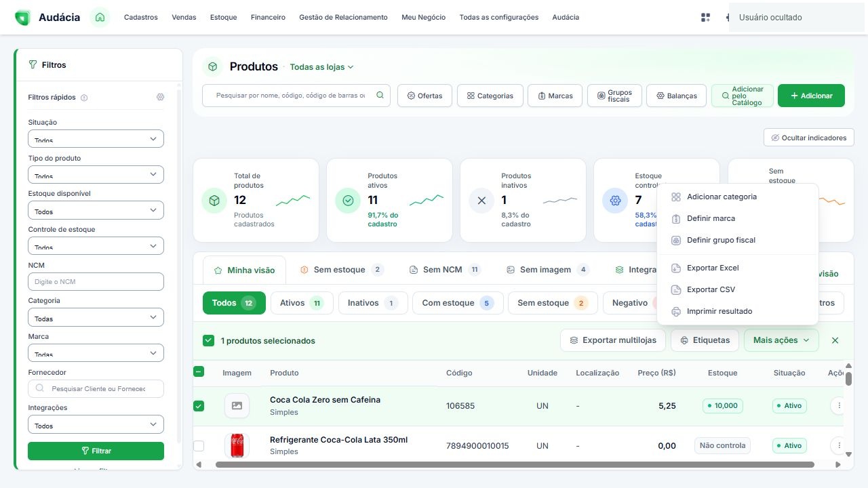Open the Sem estoque view tab
The height and width of the screenshot is (488, 868).
point(341,270)
